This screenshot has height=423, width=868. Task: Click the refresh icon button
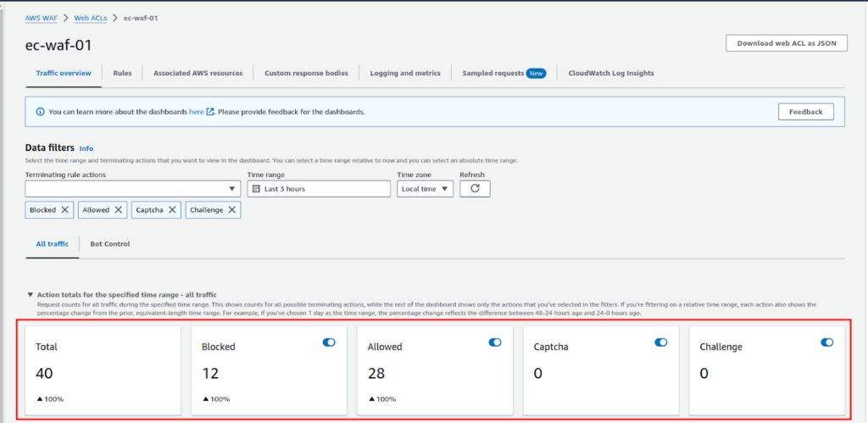pos(475,189)
